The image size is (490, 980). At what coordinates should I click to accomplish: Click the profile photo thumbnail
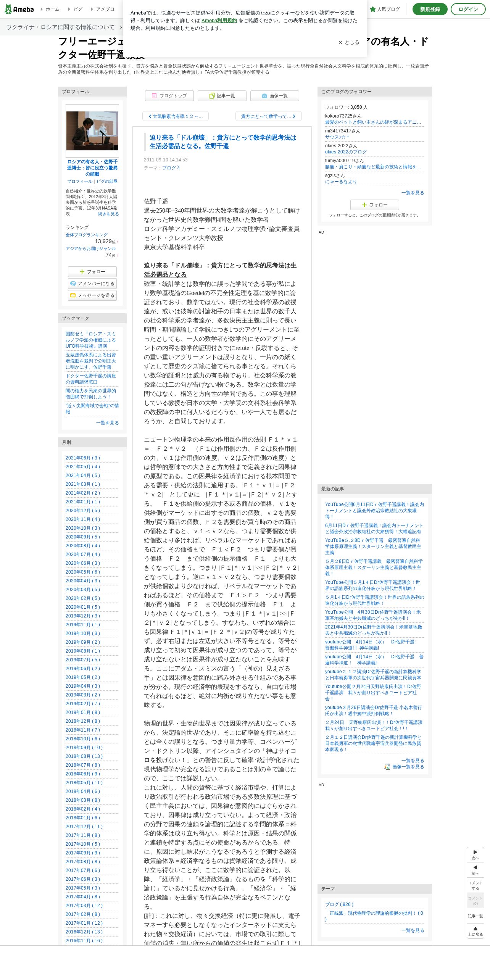click(92, 131)
